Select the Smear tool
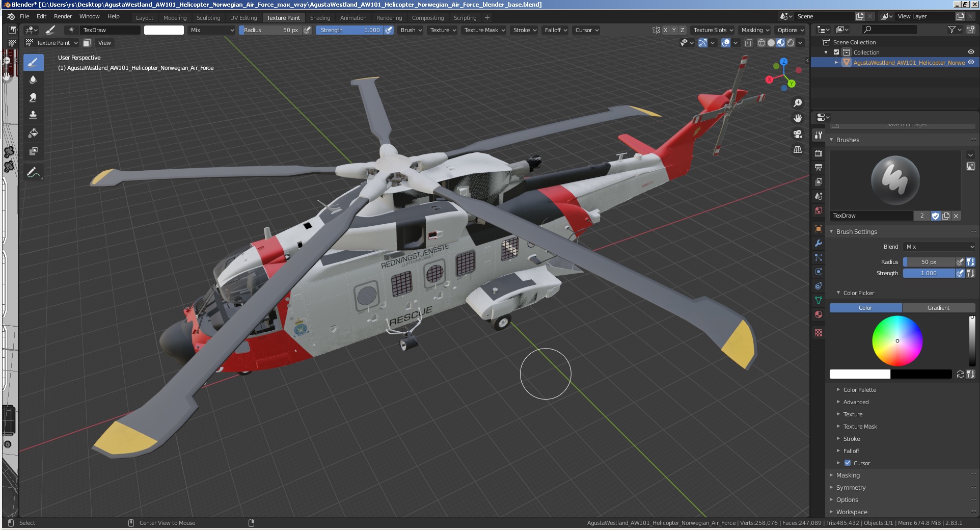Image resolution: width=980 pixels, height=530 pixels. pyautogui.click(x=33, y=98)
